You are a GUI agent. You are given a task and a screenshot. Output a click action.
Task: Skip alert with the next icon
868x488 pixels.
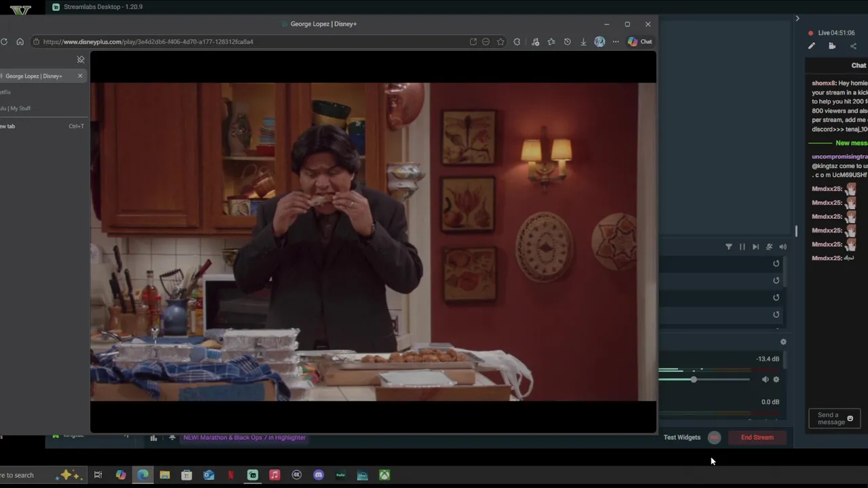point(755,247)
